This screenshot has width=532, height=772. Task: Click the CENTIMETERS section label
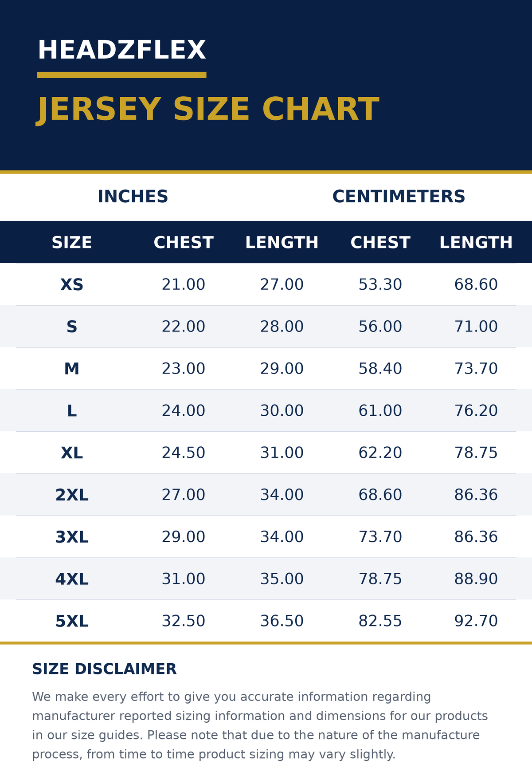399,197
